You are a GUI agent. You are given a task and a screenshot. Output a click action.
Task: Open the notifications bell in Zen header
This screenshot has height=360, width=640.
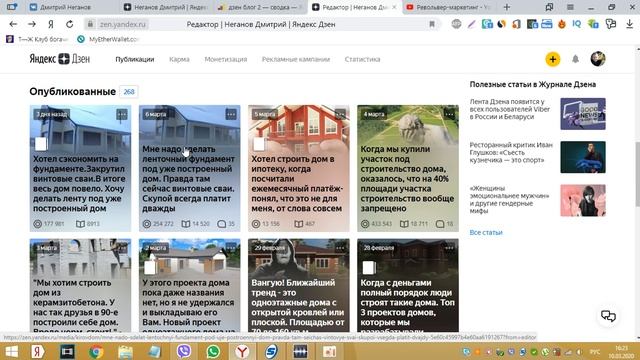point(575,59)
